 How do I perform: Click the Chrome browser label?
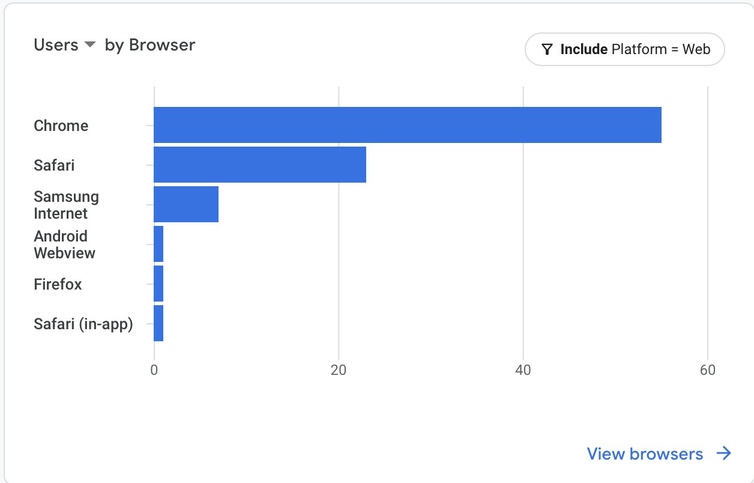61,126
